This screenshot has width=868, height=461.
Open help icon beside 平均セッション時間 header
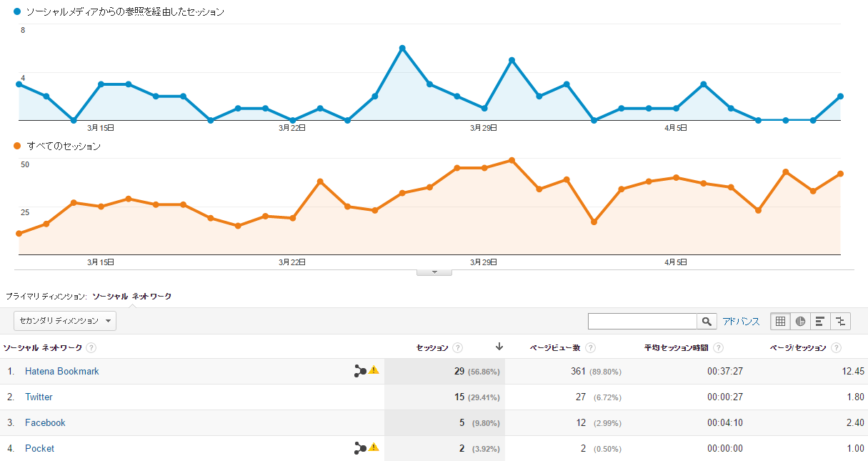tap(718, 348)
